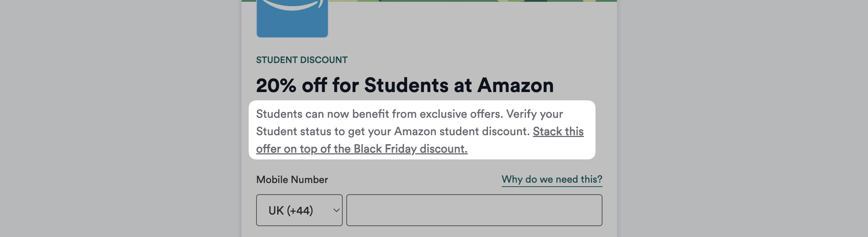Click the dimmed backdrop left of the card

(121, 118)
